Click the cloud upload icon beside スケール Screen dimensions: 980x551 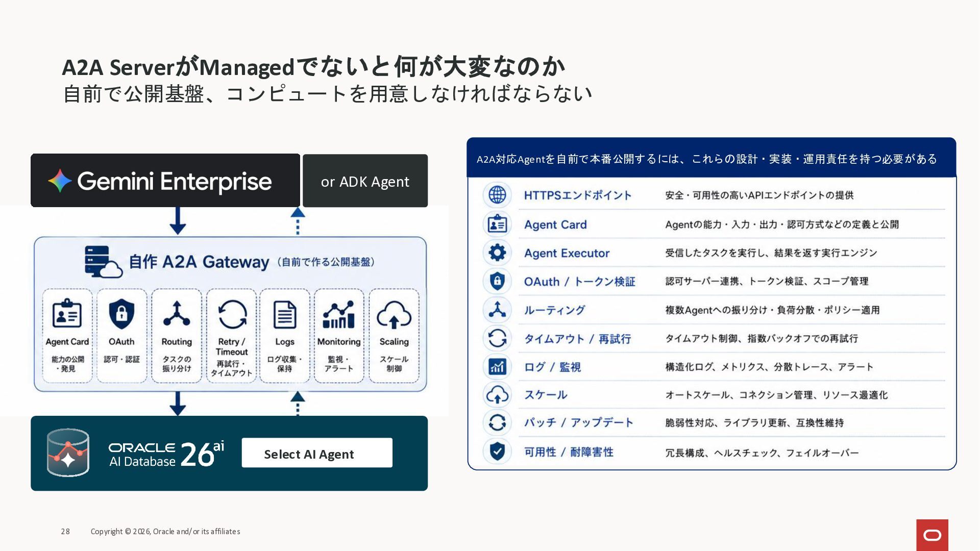pos(497,394)
